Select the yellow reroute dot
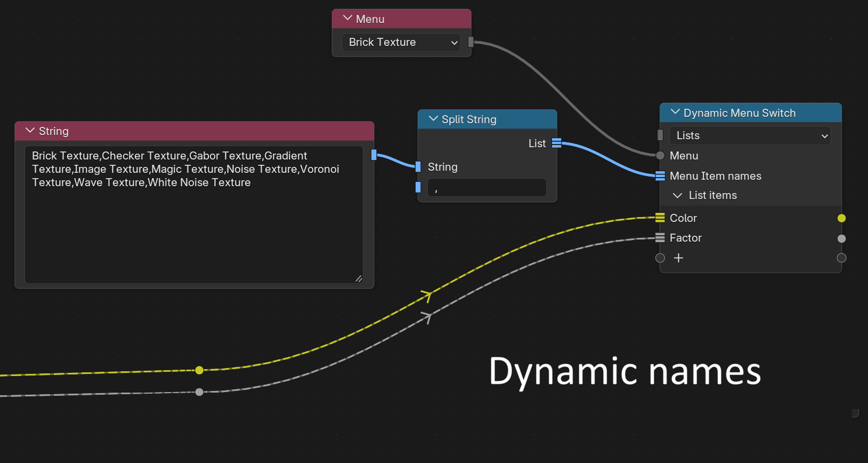 click(x=199, y=370)
